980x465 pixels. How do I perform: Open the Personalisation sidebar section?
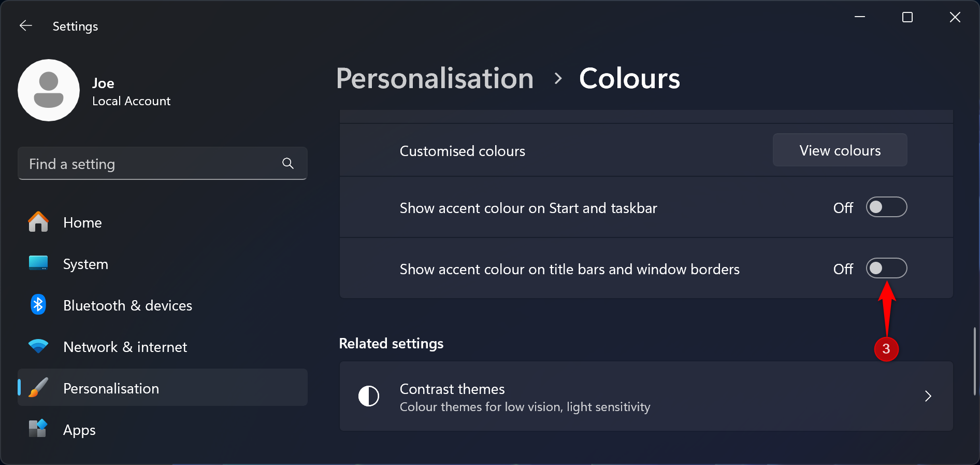click(x=111, y=388)
